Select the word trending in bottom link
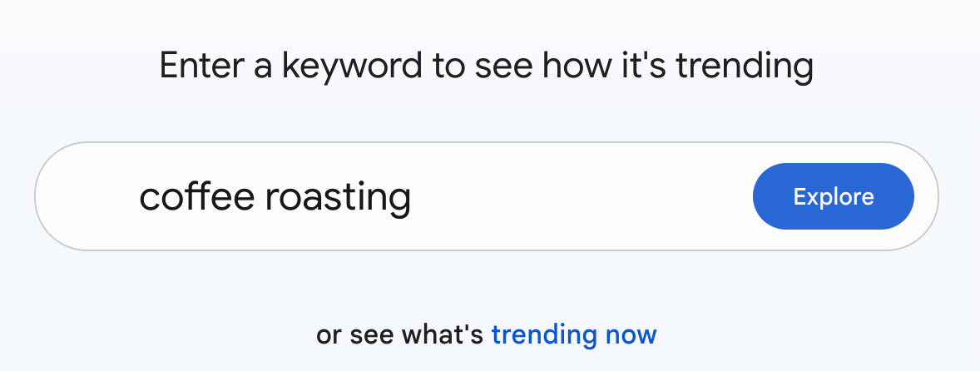Viewport: 980px width, 371px height. click(544, 335)
